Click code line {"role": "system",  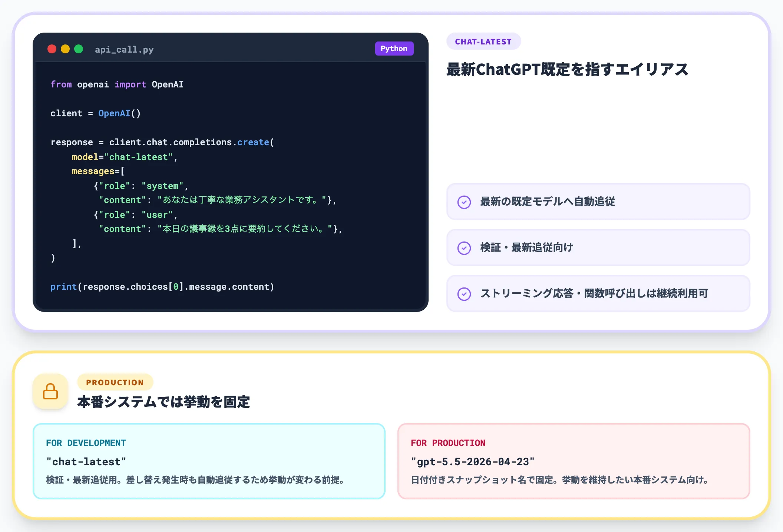point(141,186)
